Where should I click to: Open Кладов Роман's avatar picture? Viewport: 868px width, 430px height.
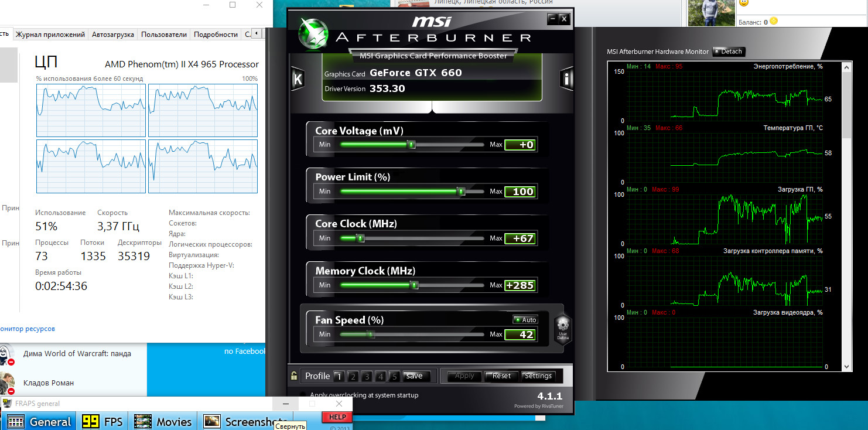[6, 383]
